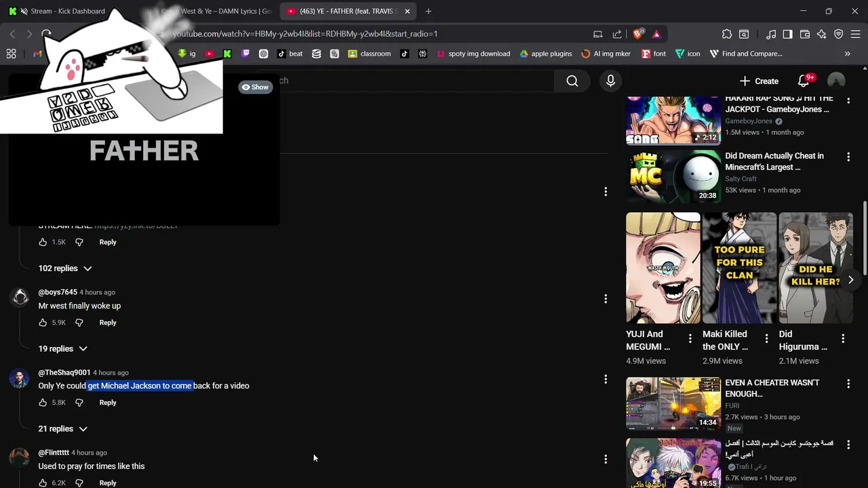Click the YouTube search magnifier button

(572, 81)
